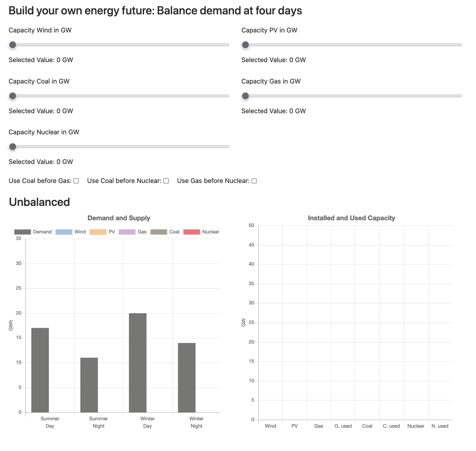The height and width of the screenshot is (451, 476).
Task: Click the 'Capacity Wind in GW' label
Action: [x=40, y=30]
